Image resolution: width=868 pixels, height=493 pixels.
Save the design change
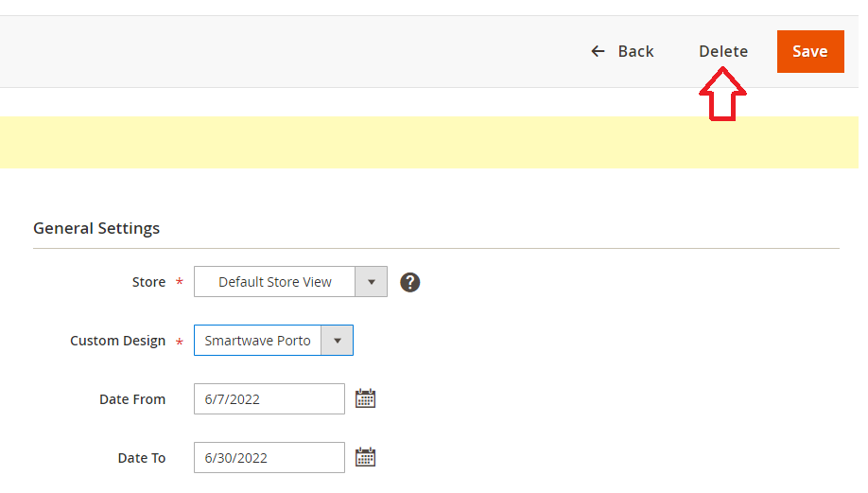click(x=810, y=51)
